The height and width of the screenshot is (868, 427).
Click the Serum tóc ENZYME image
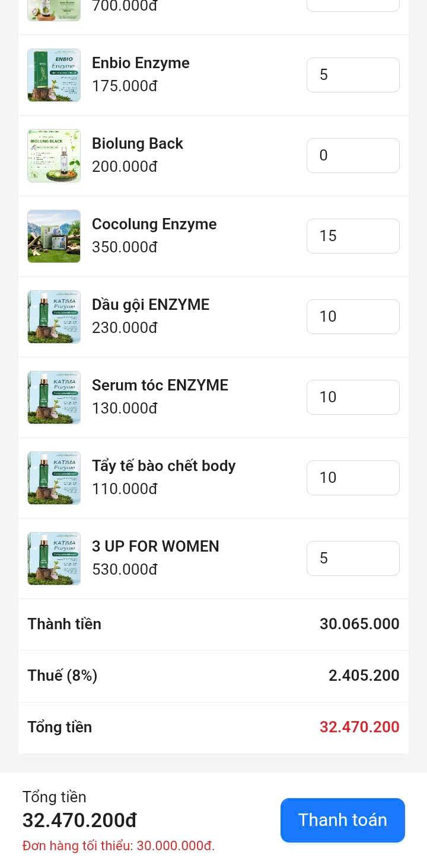(x=54, y=398)
